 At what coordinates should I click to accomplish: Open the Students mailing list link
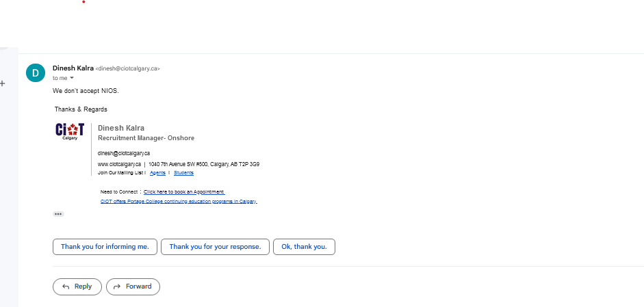click(x=183, y=173)
